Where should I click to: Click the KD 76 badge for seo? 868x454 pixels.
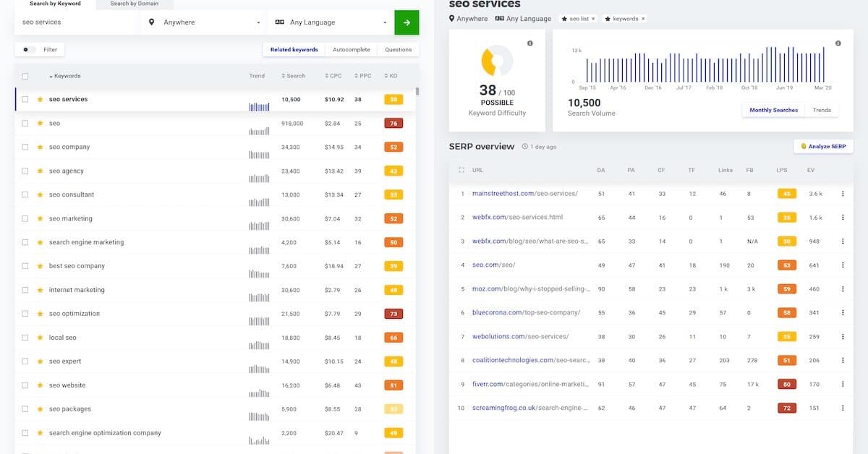coord(393,124)
